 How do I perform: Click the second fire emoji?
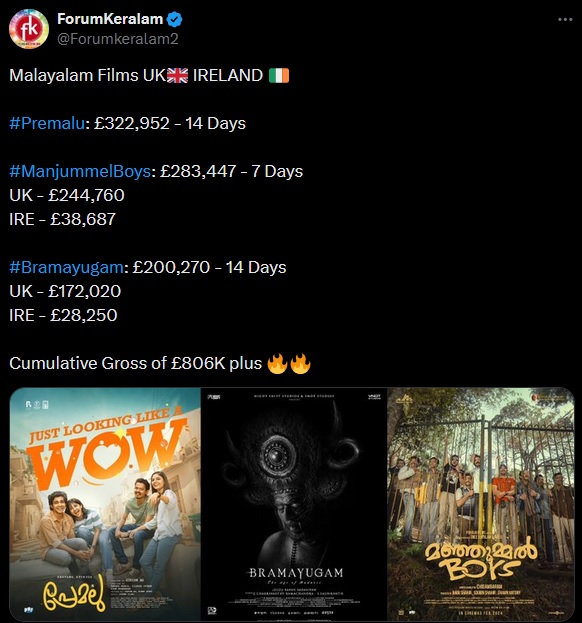pos(300,364)
